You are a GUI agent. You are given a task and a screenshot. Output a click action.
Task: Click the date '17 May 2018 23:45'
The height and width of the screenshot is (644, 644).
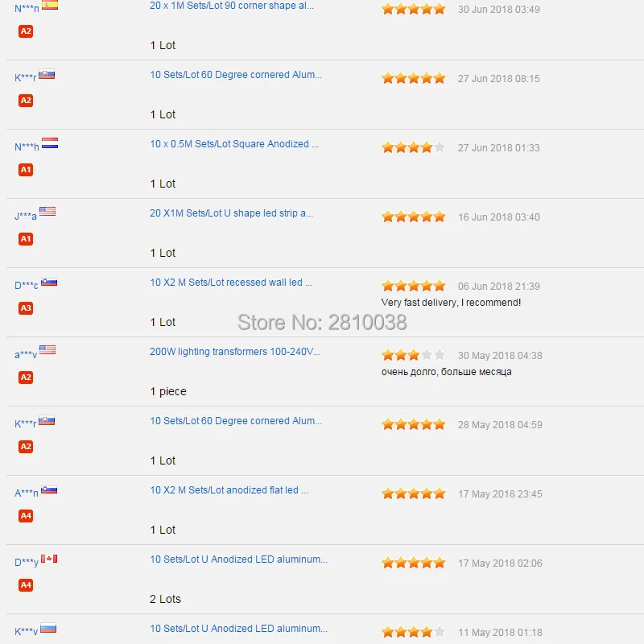coord(500,494)
